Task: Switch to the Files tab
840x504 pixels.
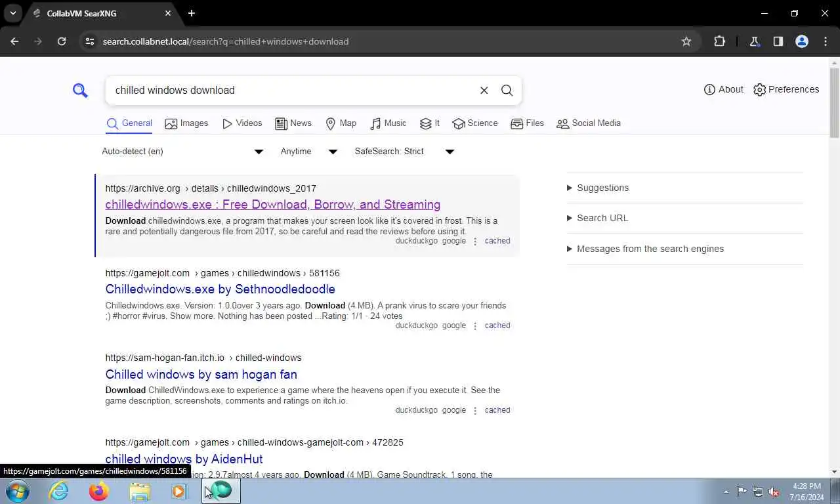Action: (528, 123)
